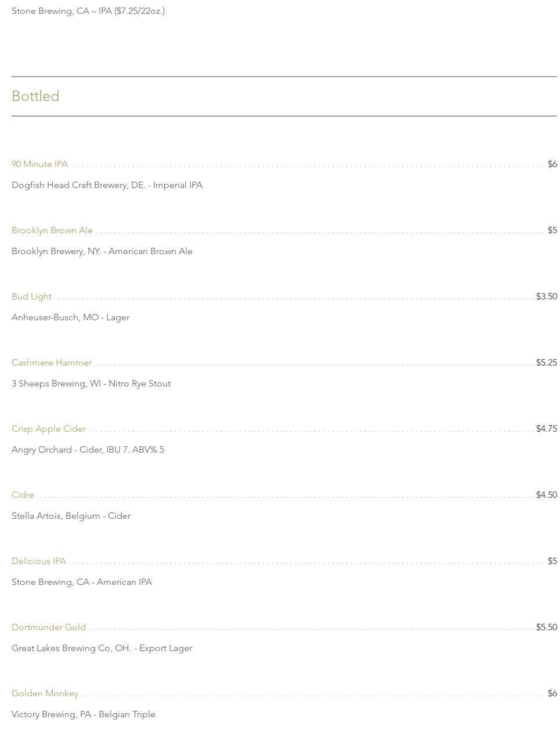Click the Golden Monkey beer name
Image resolution: width=560 pixels, height=730 pixels.
coord(45,693)
